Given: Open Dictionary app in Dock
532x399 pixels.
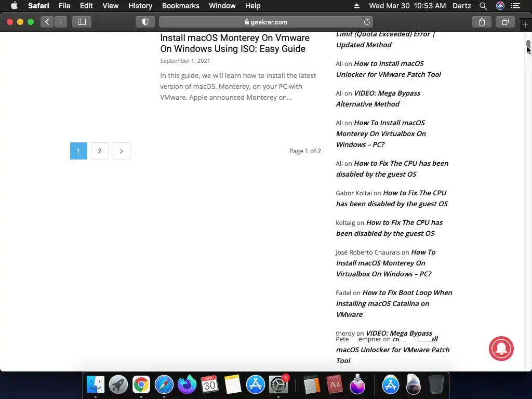Looking at the screenshot, I should coord(335,385).
